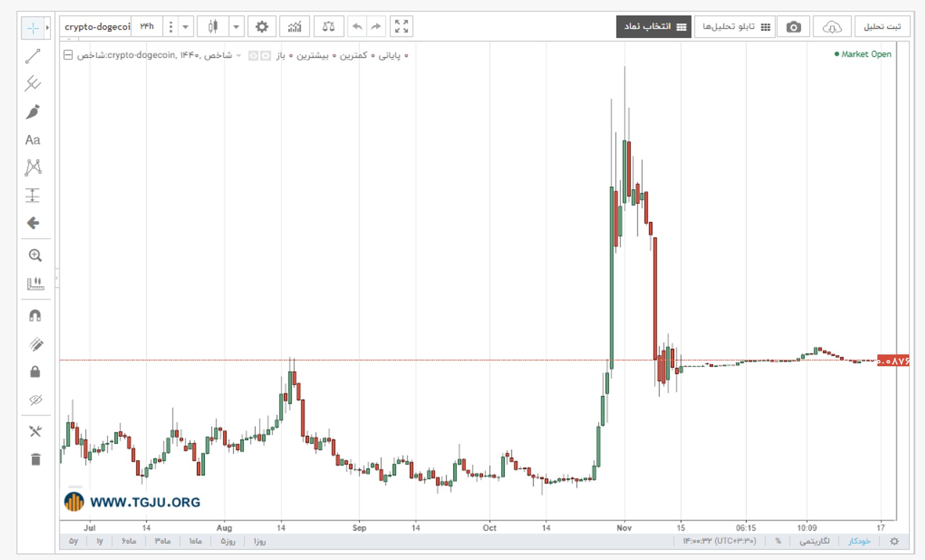Take a chart snapshot with camera icon
This screenshot has width=925, height=560.
pyautogui.click(x=793, y=27)
